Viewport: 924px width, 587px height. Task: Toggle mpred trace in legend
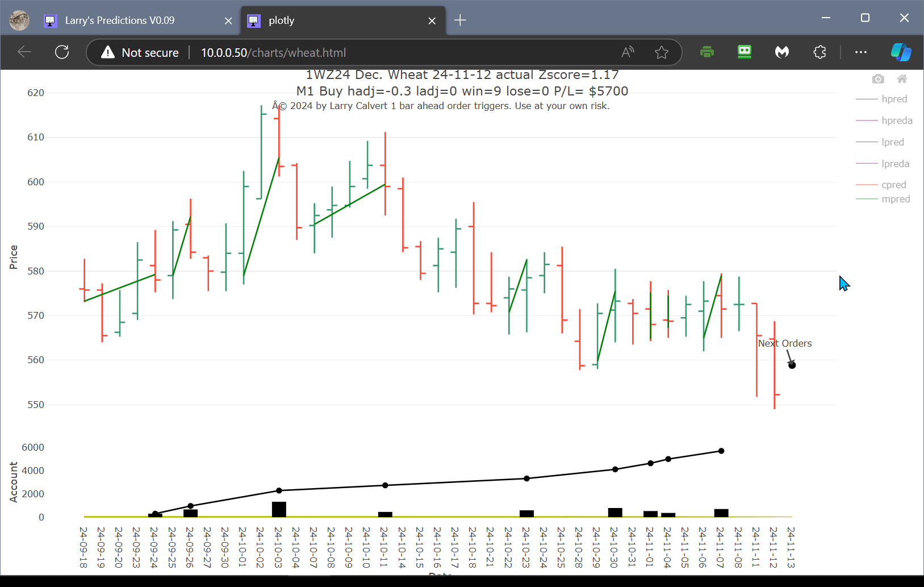[x=883, y=199]
